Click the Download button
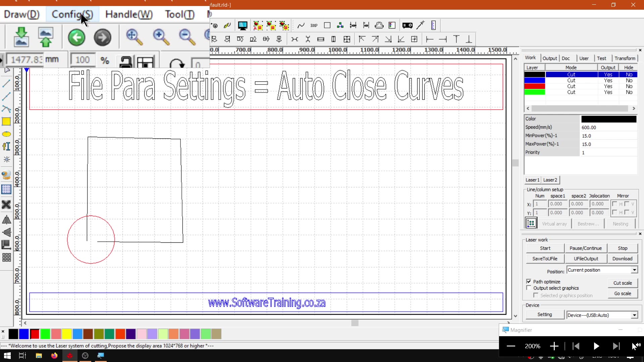 coord(622,259)
